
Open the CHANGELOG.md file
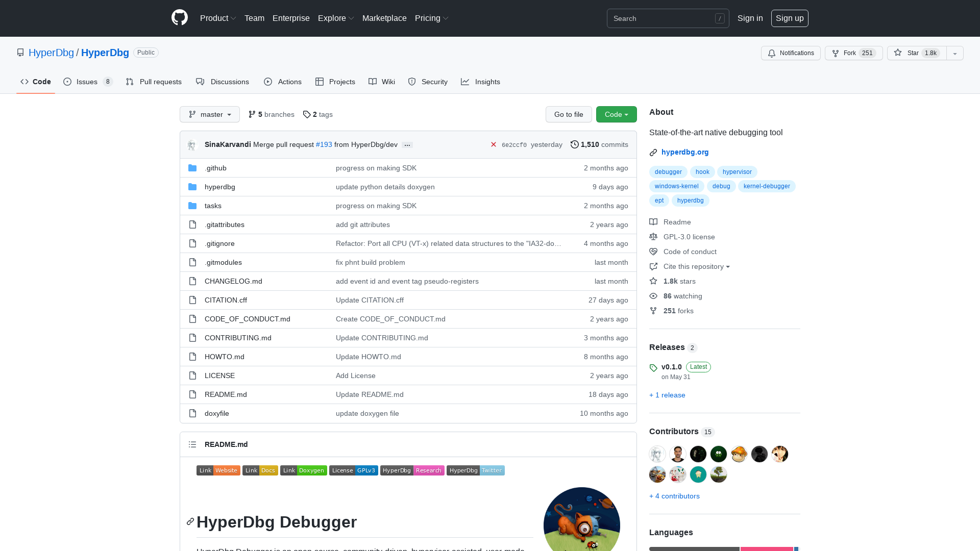pyautogui.click(x=233, y=281)
